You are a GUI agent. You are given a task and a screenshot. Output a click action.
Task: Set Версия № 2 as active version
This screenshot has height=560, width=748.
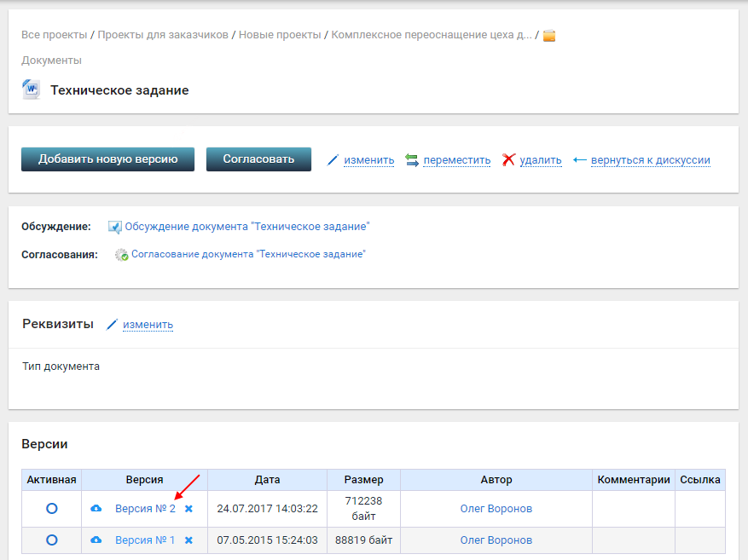pos(51,509)
